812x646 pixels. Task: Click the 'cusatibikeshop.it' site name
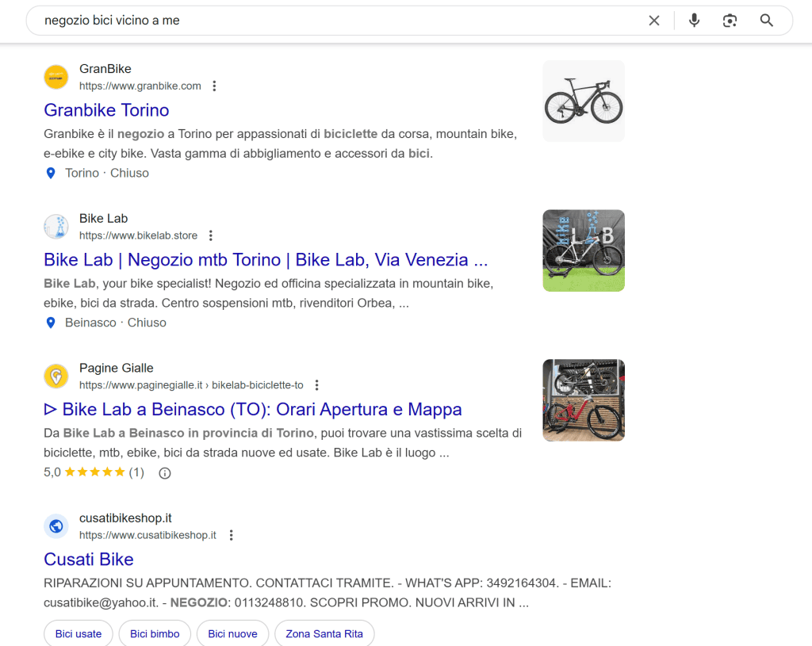coord(125,518)
